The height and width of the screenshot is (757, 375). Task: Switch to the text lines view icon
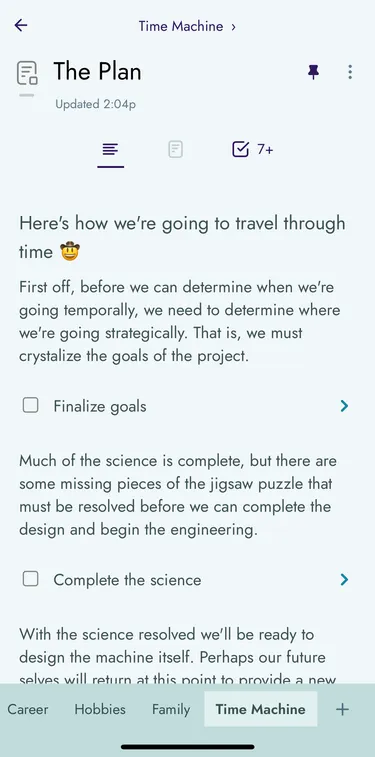(x=110, y=149)
